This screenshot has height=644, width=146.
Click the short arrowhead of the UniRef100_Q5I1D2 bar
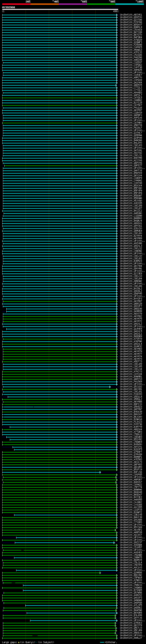coord(110,387)
